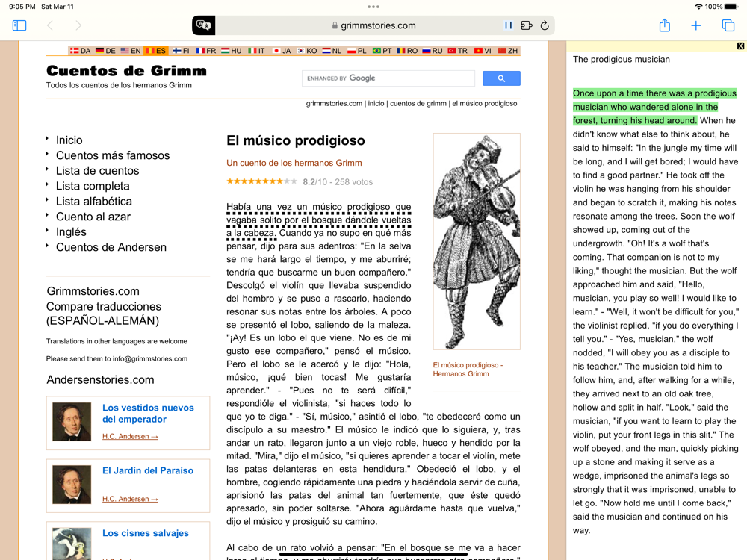The height and width of the screenshot is (560, 747).
Task: Switch site language to EN
Action: (x=131, y=51)
